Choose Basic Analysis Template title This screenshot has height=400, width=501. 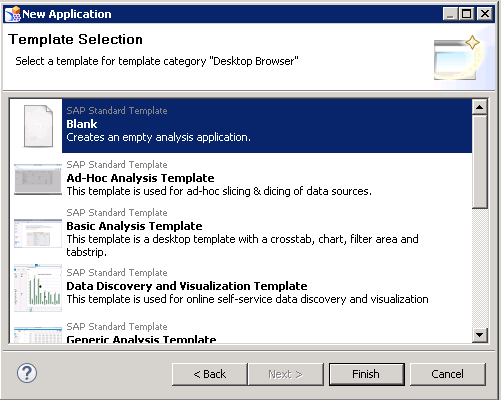[x=134, y=226]
